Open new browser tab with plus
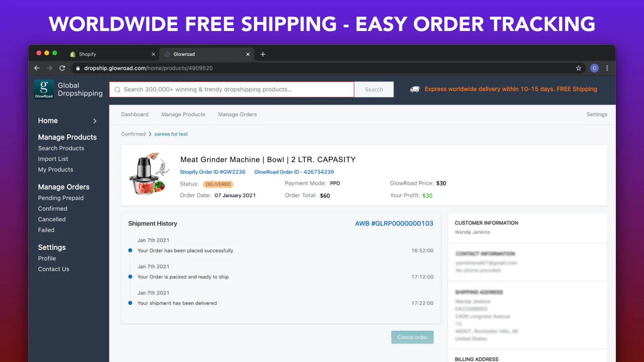644x362 pixels. [263, 54]
